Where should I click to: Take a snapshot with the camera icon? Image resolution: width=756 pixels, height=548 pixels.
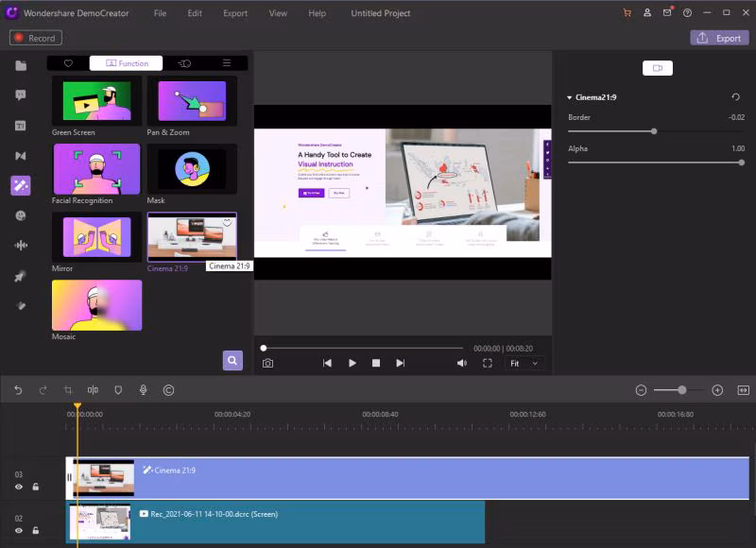[267, 364]
